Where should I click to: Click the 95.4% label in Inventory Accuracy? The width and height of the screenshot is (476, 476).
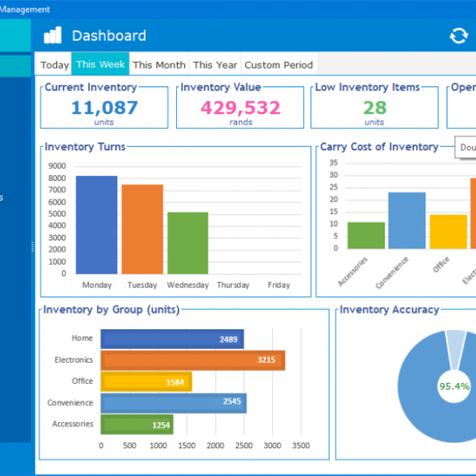click(454, 386)
